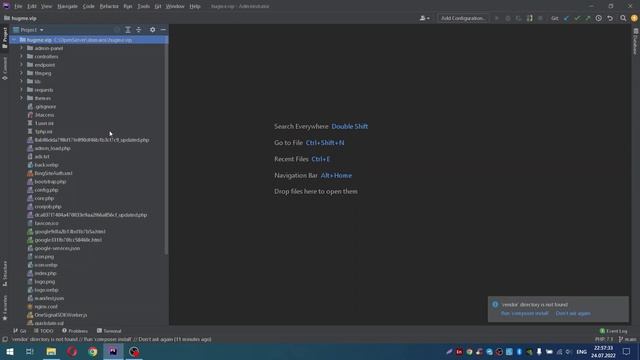Select logo.png in the tree
Viewport: 640px width, 360px height.
[44, 282]
